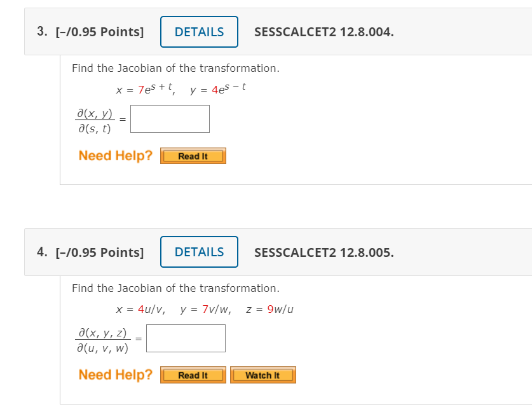Select the Jacobian answer box for question 3
The height and width of the screenshot is (414, 532).
(170, 119)
